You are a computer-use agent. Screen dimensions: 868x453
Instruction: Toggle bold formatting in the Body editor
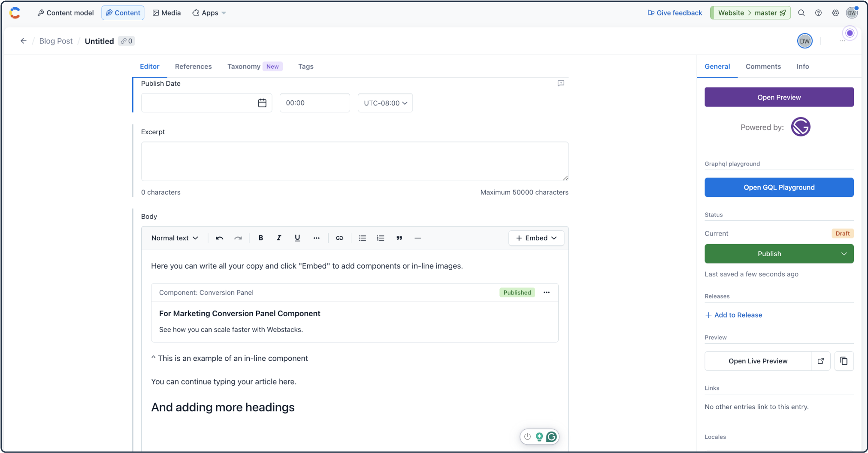point(260,238)
